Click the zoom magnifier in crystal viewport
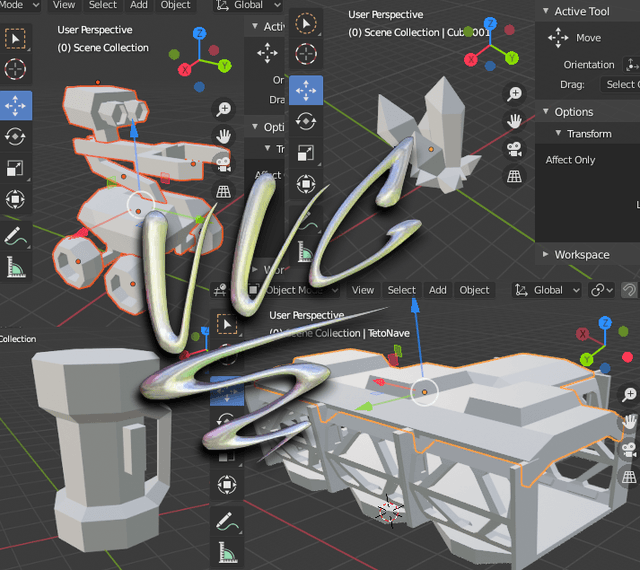The image size is (640, 570). pos(514,94)
